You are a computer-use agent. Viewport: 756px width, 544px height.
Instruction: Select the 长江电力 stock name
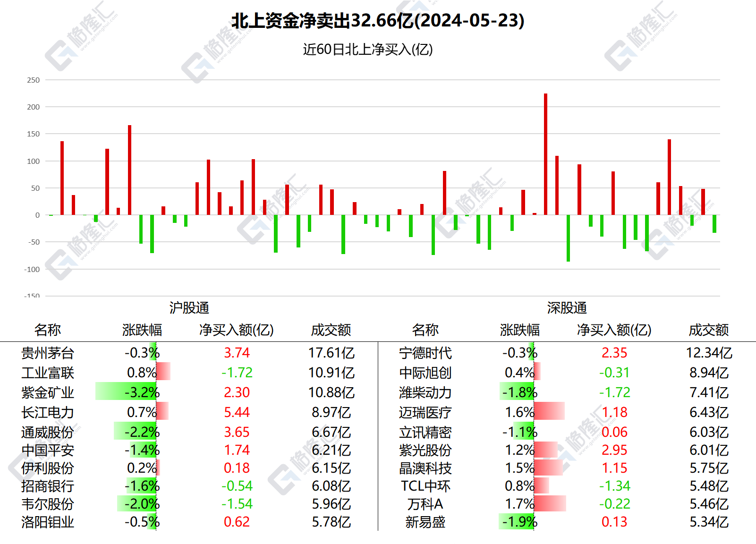48,412
